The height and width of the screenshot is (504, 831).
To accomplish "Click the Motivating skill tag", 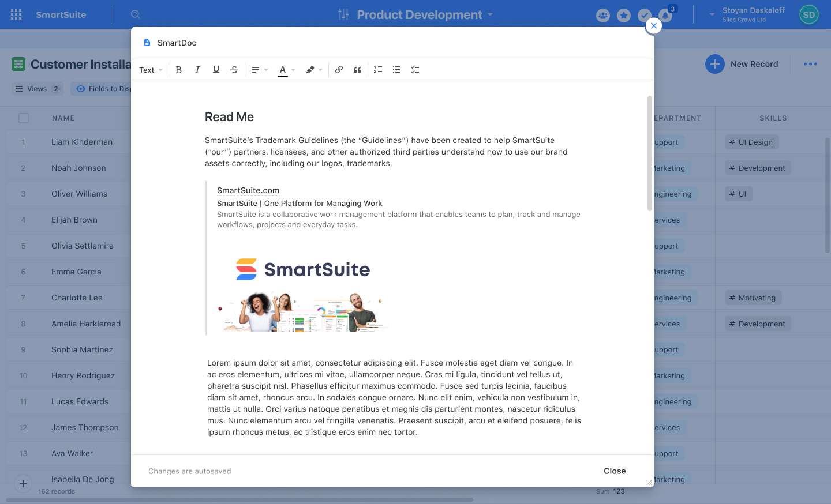I will (x=753, y=298).
